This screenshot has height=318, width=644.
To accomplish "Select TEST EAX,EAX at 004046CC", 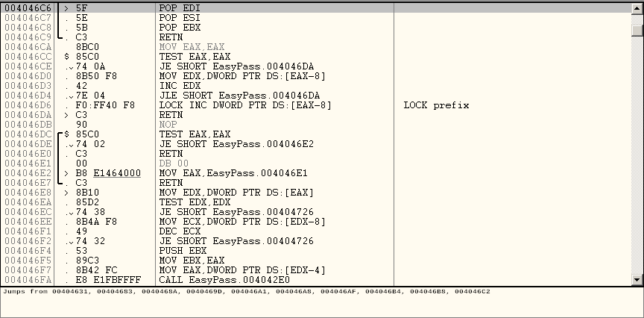I will tap(195, 57).
